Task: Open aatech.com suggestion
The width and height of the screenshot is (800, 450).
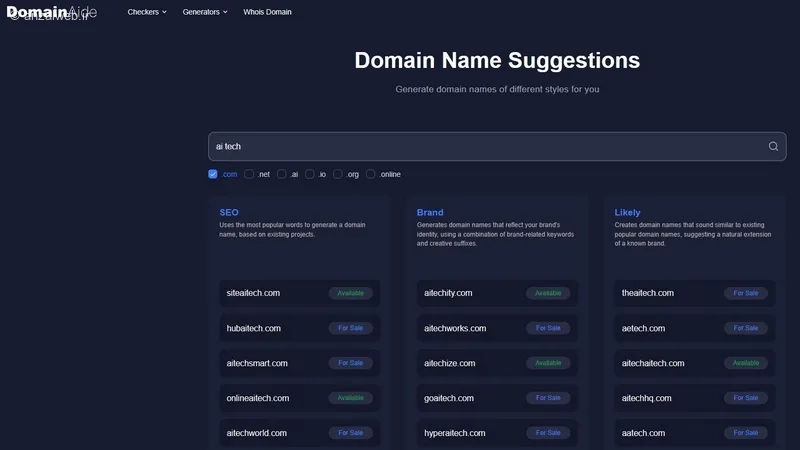Action: coord(643,433)
